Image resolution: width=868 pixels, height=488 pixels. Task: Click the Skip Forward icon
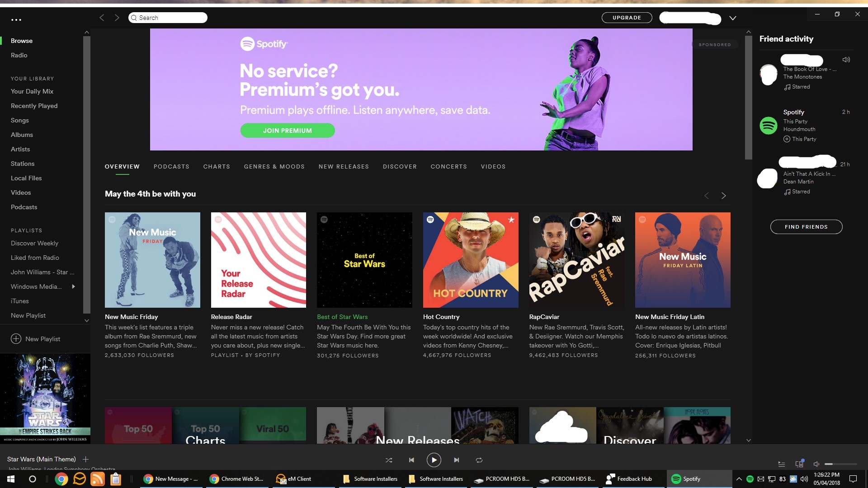456,460
